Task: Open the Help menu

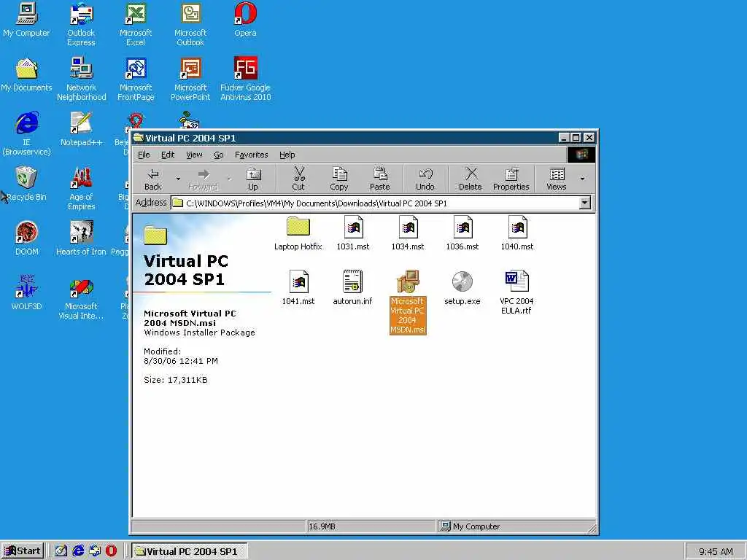Action: [x=287, y=155]
